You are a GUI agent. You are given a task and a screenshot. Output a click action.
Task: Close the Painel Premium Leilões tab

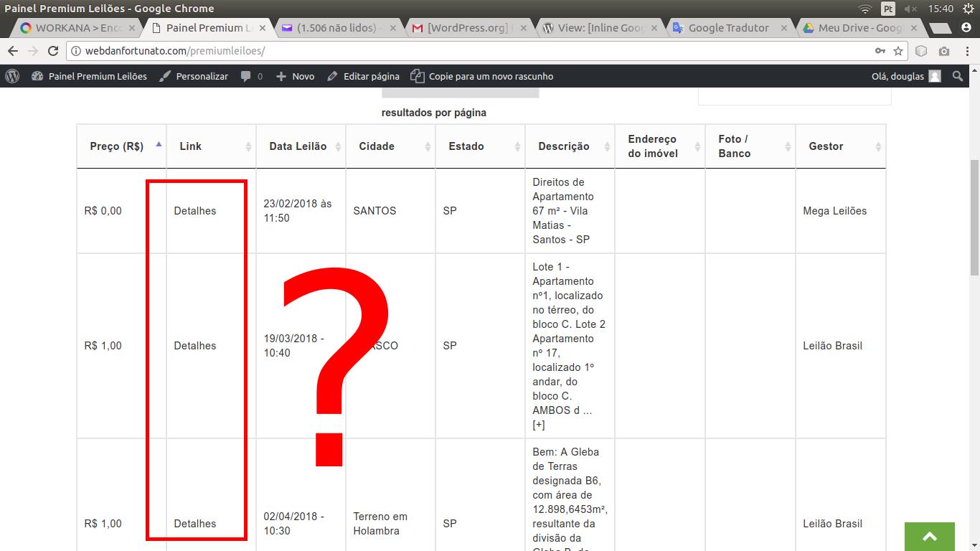tap(263, 28)
